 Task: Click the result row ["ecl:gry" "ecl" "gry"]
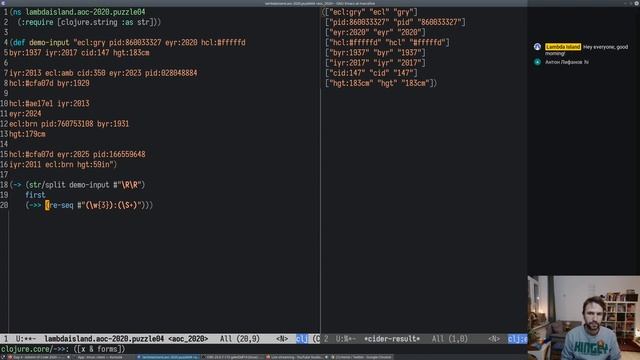pyautogui.click(x=370, y=12)
